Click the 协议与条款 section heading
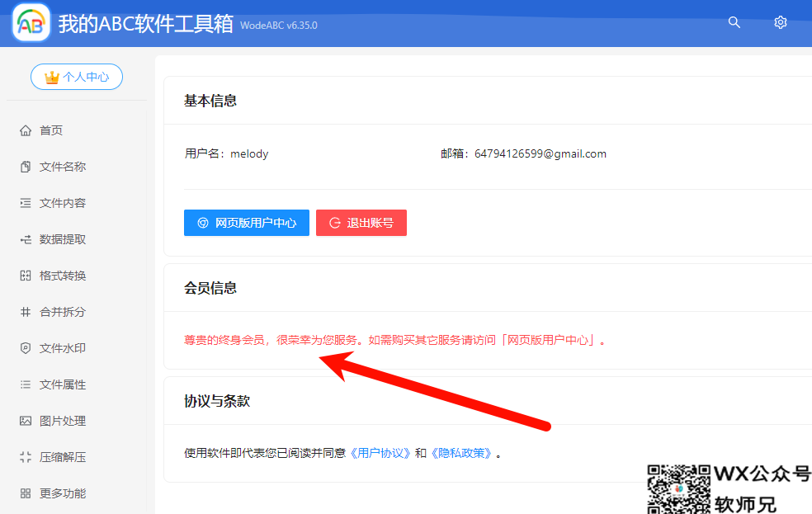This screenshot has height=514, width=812. 217,401
